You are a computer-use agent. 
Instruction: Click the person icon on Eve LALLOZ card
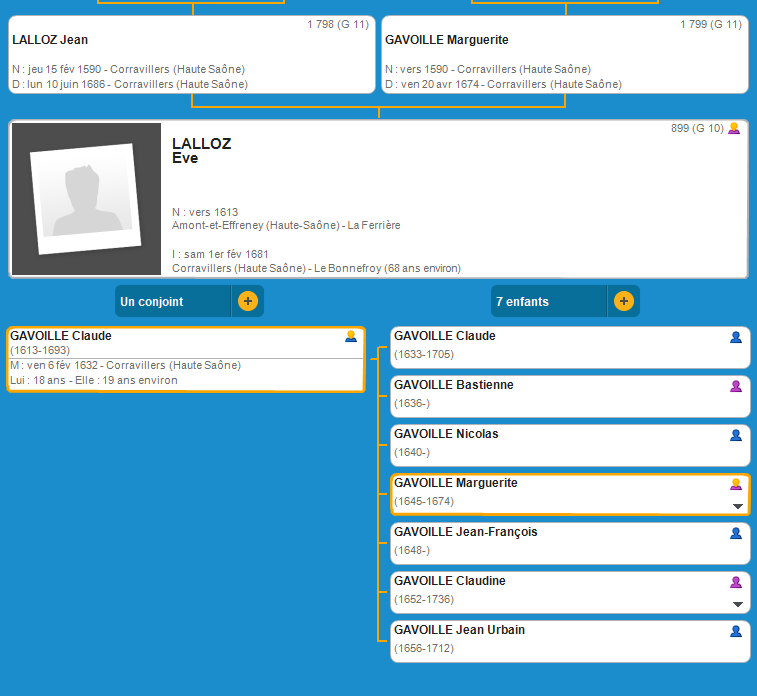(x=734, y=128)
